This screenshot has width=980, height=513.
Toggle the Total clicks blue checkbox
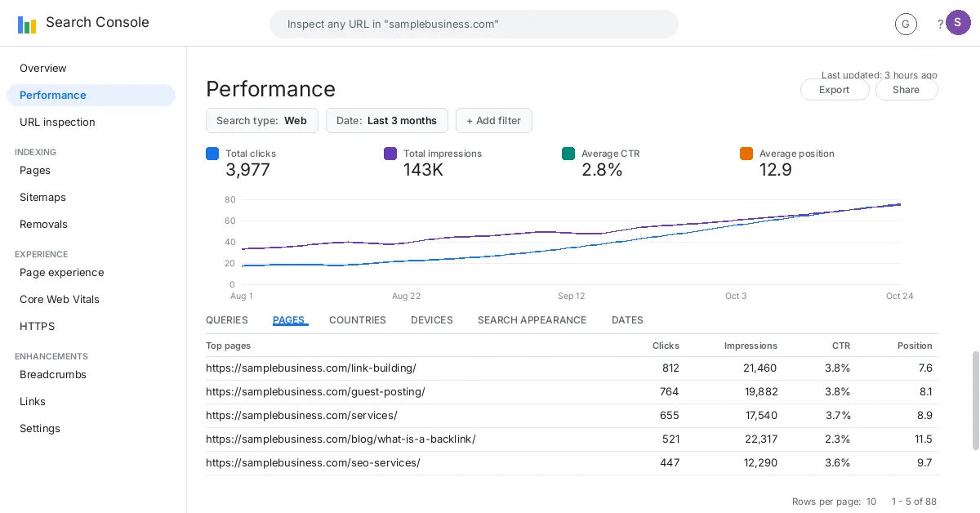[212, 154]
